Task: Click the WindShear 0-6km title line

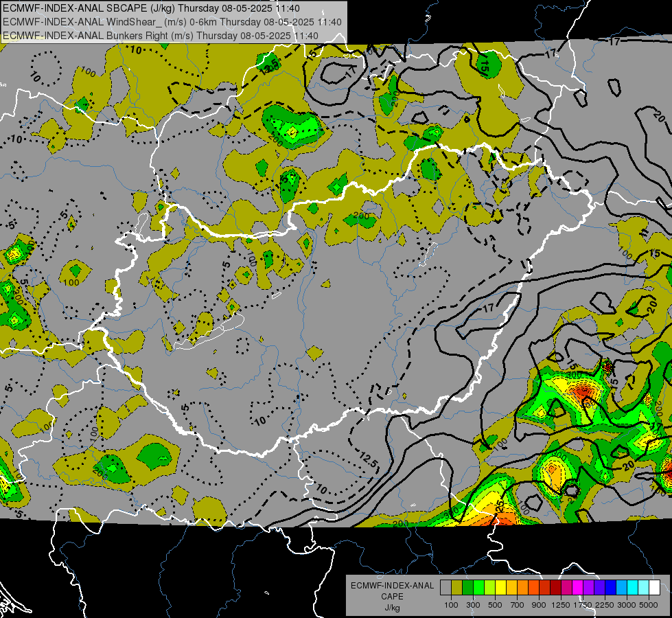Action: point(172,22)
